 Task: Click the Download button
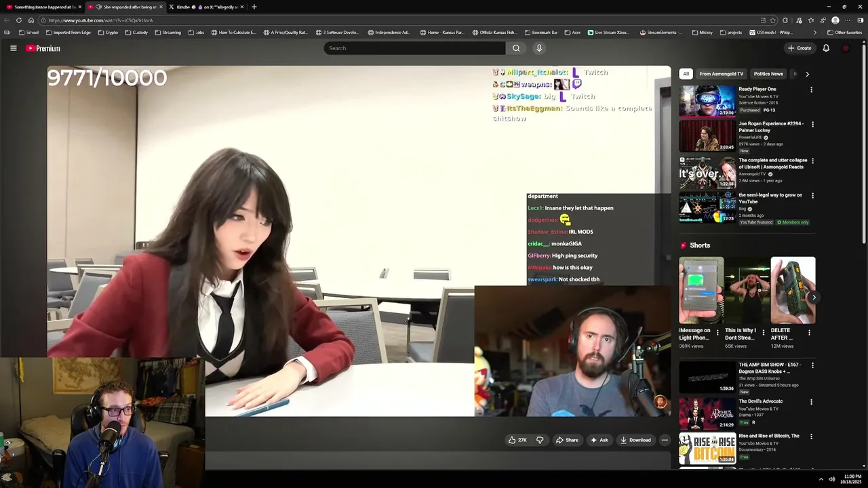[636, 440]
